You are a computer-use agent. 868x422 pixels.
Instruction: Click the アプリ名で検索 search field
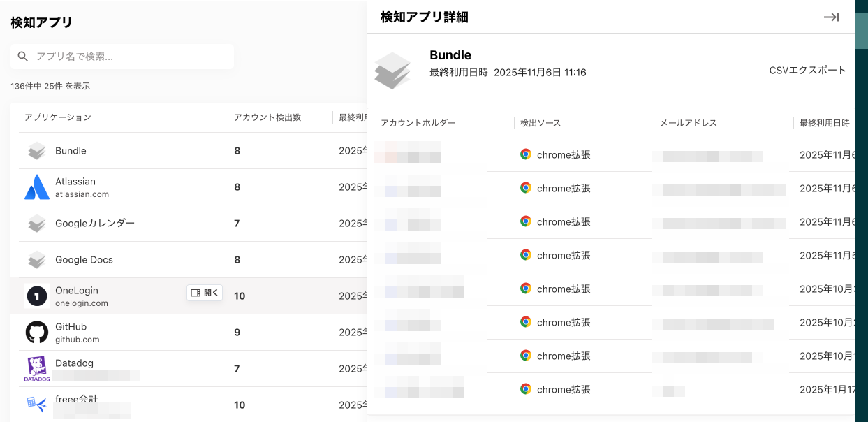(122, 56)
